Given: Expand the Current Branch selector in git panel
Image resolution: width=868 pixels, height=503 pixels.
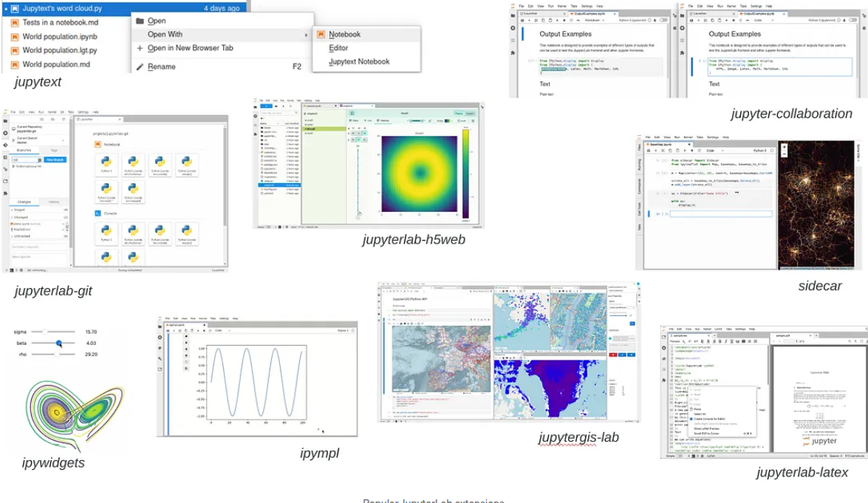Looking at the screenshot, I should (38, 140).
